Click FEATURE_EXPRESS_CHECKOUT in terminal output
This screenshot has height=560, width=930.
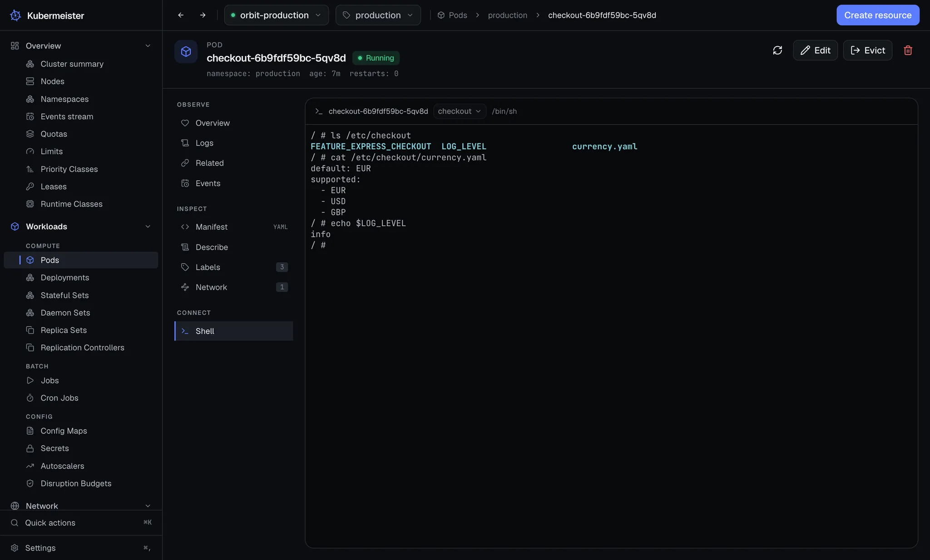click(371, 147)
